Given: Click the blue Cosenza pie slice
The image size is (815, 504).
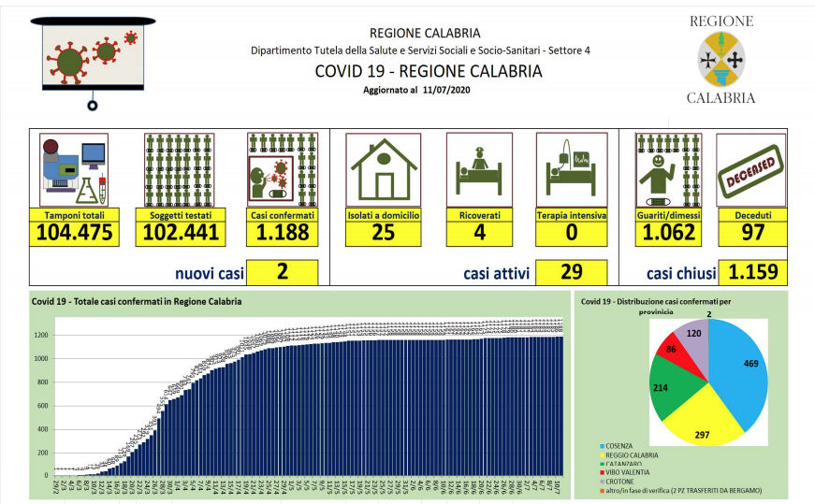Looking at the screenshot, I should click(x=739, y=369).
